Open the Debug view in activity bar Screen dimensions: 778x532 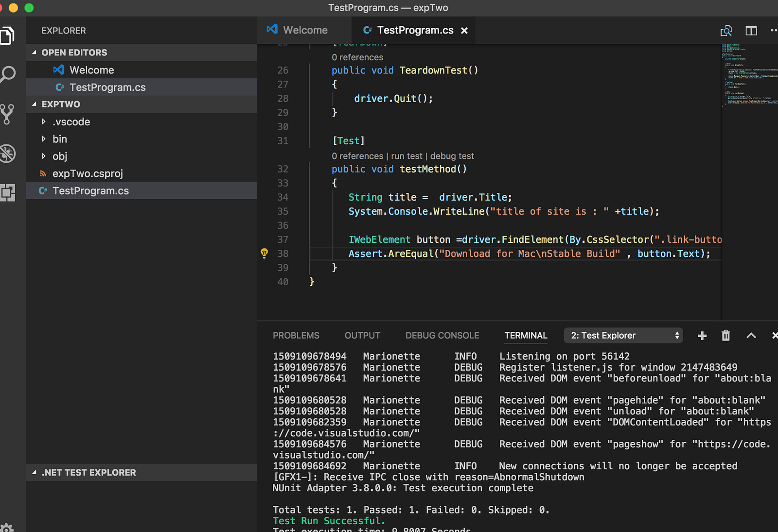tap(7, 154)
